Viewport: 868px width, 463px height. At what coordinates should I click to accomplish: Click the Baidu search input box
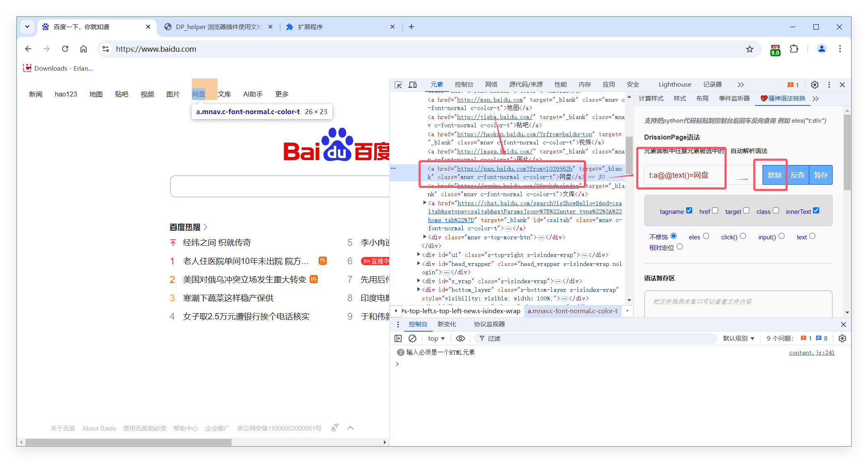click(280, 186)
